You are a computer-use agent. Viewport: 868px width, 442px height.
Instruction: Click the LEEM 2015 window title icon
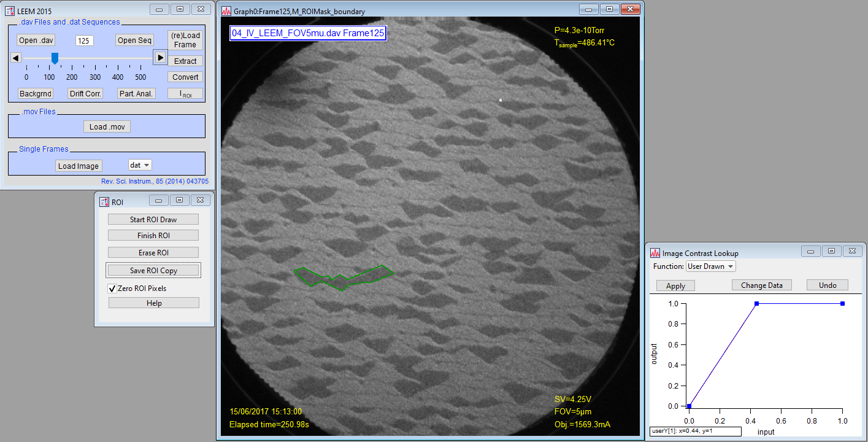[9, 9]
